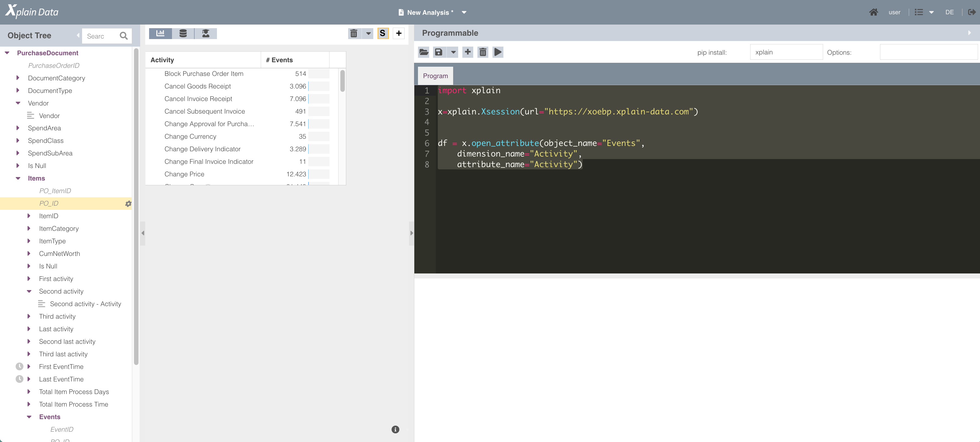Open the dropdown arrow next to the list menu

[931, 13]
